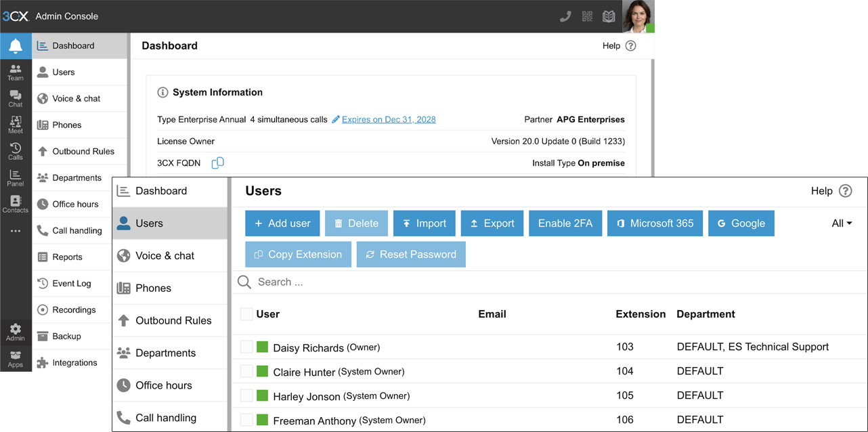Screen dimensions: 868x432
Task: Check the checkbox next to Harley Jonson
Action: pyautogui.click(x=246, y=395)
